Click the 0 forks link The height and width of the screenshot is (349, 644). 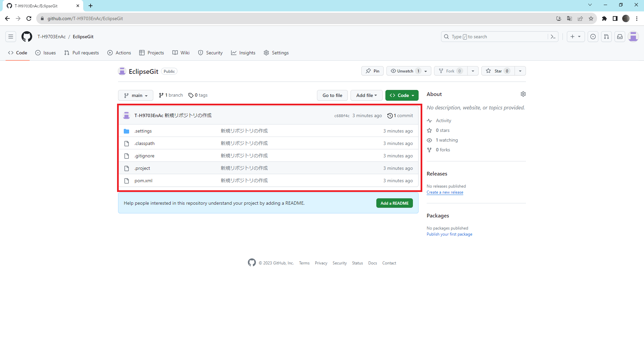(439, 150)
